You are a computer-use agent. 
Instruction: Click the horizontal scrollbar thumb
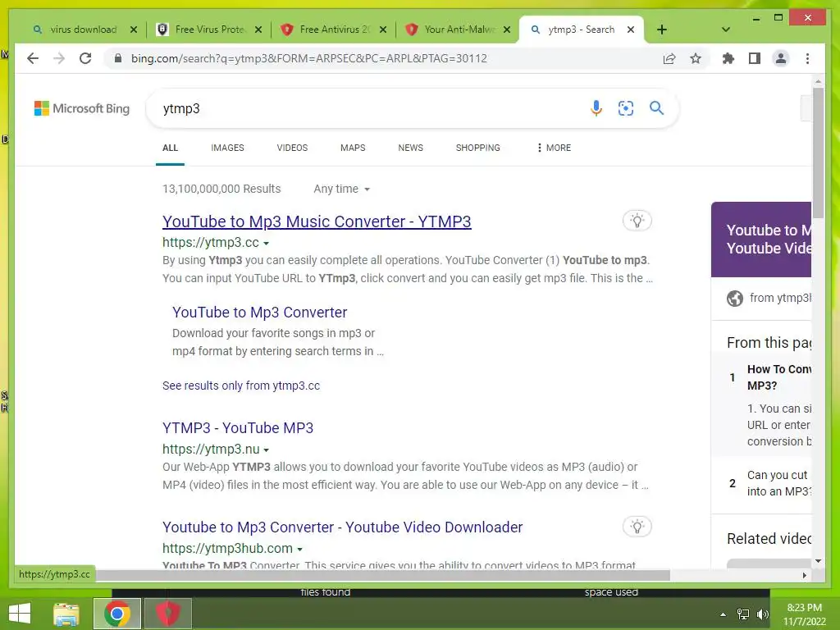(382, 575)
